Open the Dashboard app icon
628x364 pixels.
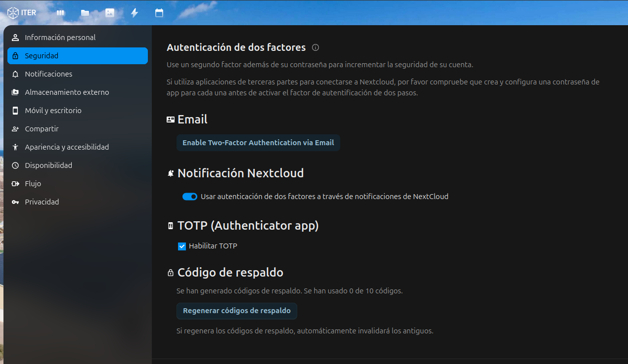pyautogui.click(x=60, y=13)
